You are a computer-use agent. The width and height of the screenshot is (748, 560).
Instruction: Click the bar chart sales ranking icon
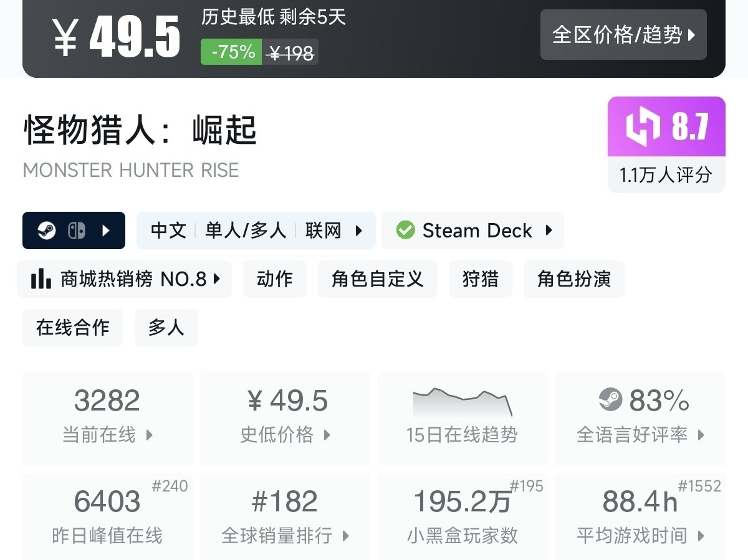(x=41, y=279)
